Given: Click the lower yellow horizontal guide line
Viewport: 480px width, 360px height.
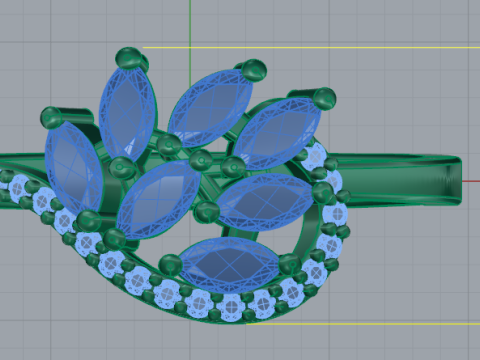Looking at the screenshot, I should (x=363, y=323).
